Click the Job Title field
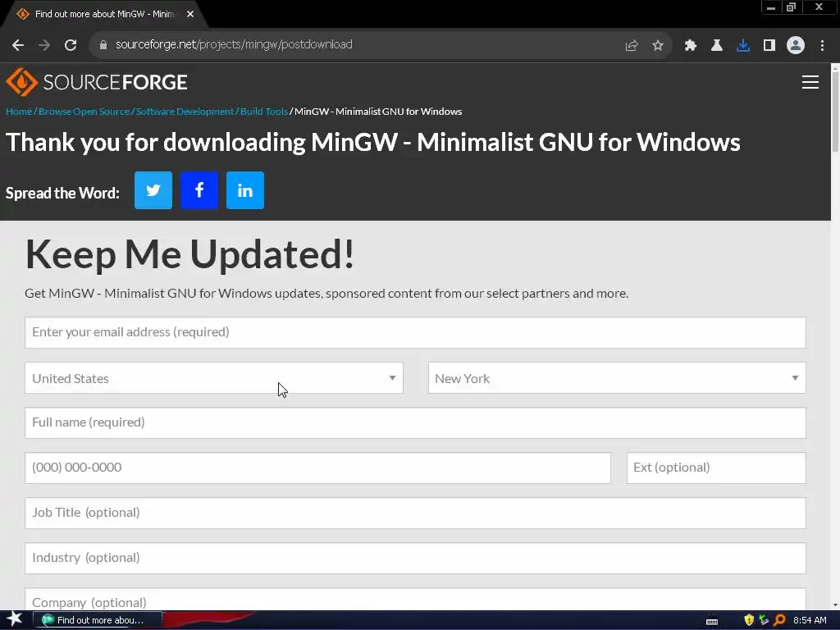This screenshot has height=630, width=840. 415,513
